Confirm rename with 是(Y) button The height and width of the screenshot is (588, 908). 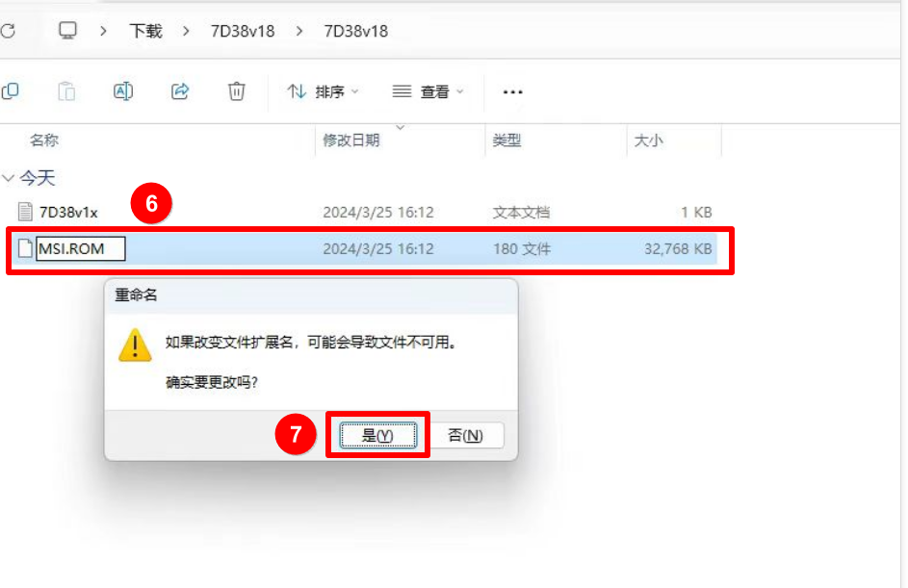377,436
